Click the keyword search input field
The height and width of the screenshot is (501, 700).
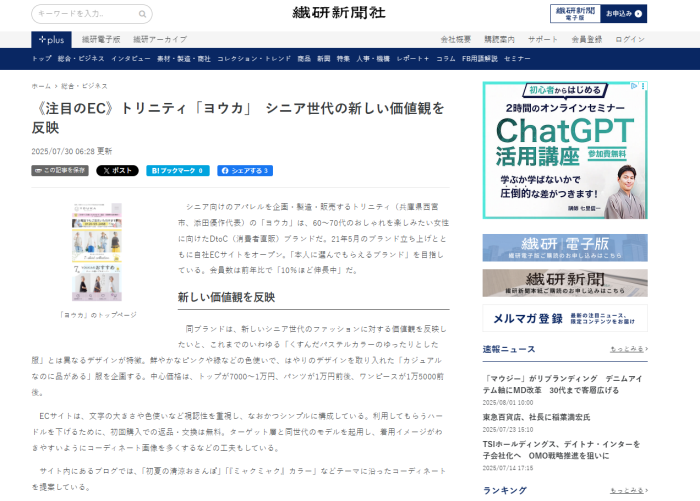85,14
